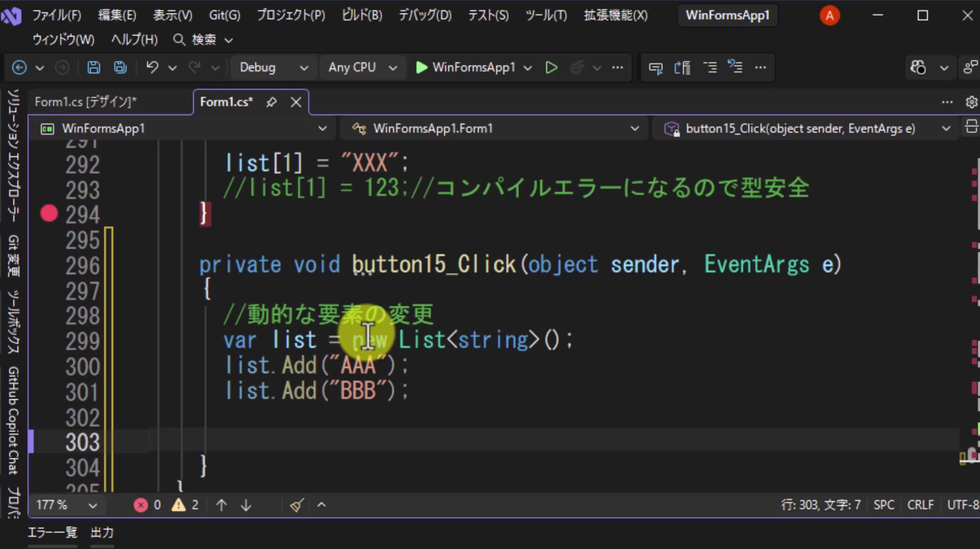Comment out selected lines icon in toolbar
Image resolution: width=980 pixels, height=549 pixels.
[710, 67]
